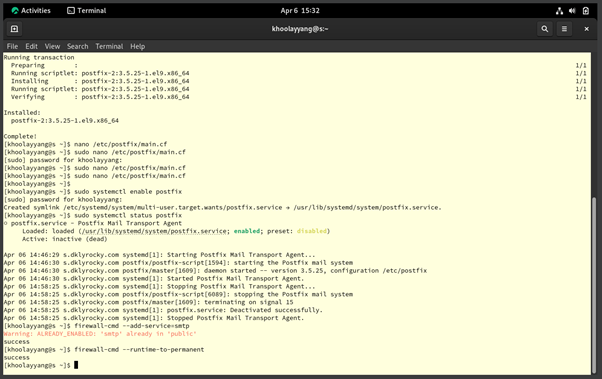The width and height of the screenshot is (602, 379).
Task: Click 'sudo systemctl enable postfix' command
Action: (x=128, y=192)
